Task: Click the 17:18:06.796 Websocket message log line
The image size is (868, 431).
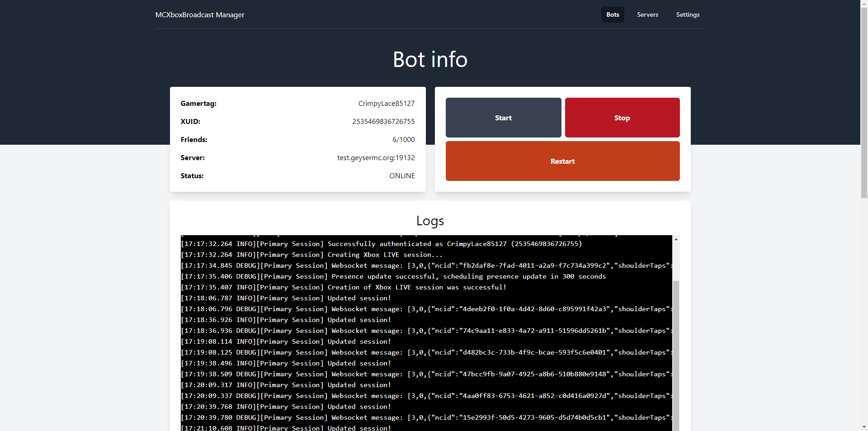Action: click(427, 309)
